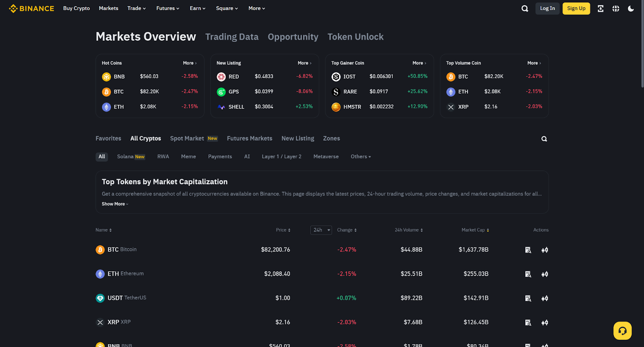This screenshot has width=644, height=347.
Task: Open the language globe icon
Action: pos(616,8)
